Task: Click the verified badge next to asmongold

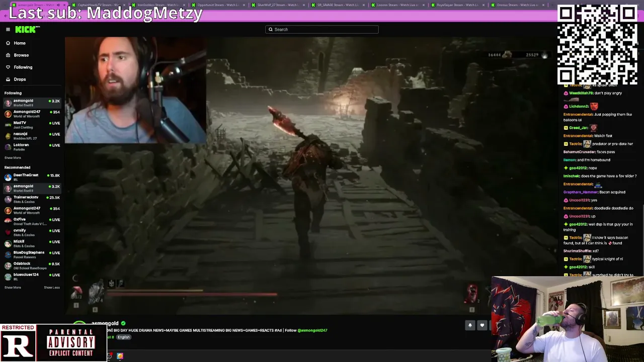Action: tap(123, 323)
